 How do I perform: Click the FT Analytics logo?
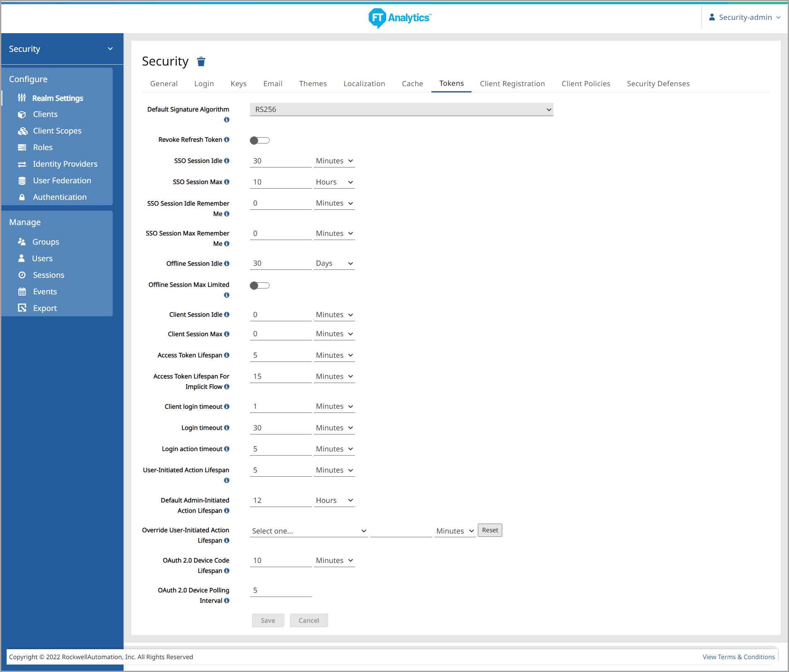tap(399, 18)
